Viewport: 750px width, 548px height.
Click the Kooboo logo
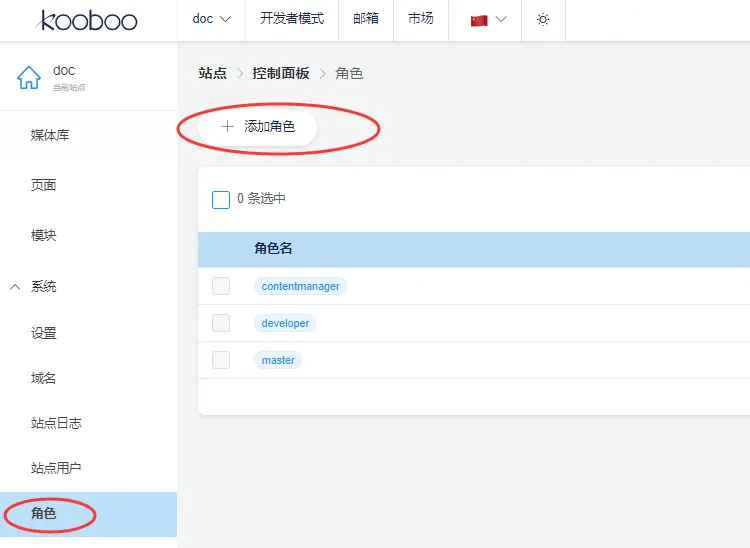88,20
